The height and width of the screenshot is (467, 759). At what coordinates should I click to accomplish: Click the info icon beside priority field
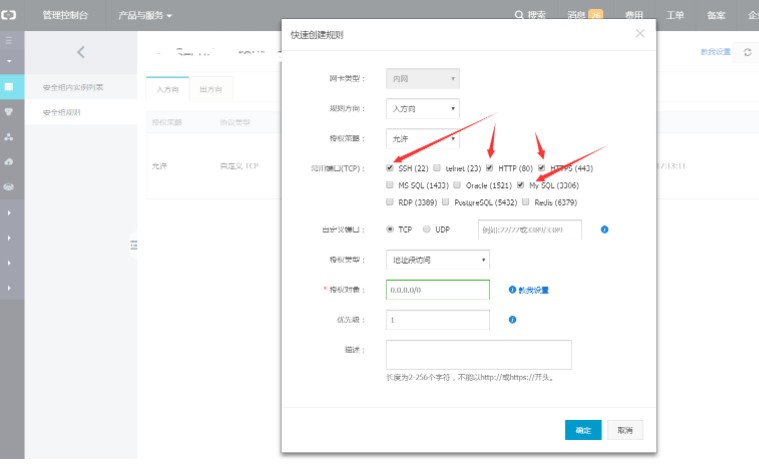(512, 320)
